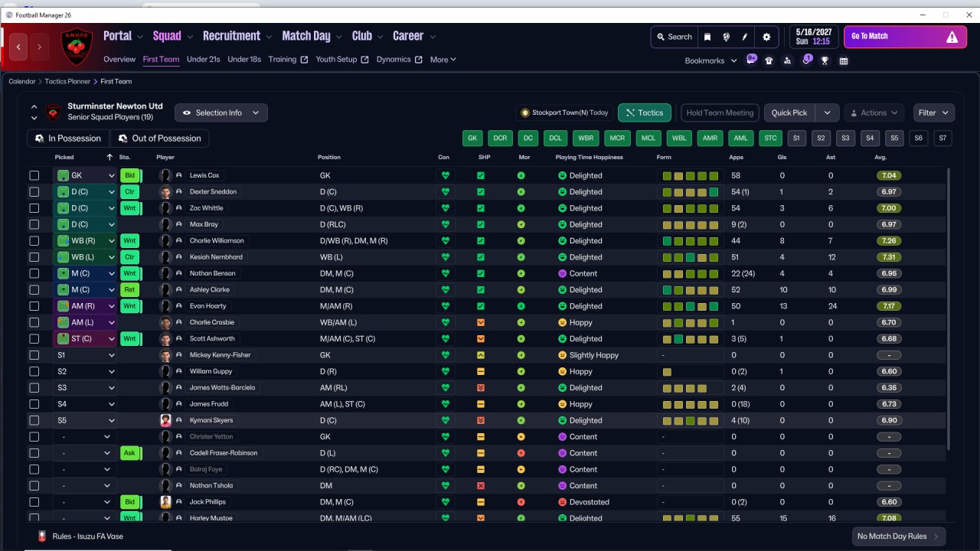The width and height of the screenshot is (980, 551).
Task: Switch to the Under 18s tab
Action: [x=244, y=60]
